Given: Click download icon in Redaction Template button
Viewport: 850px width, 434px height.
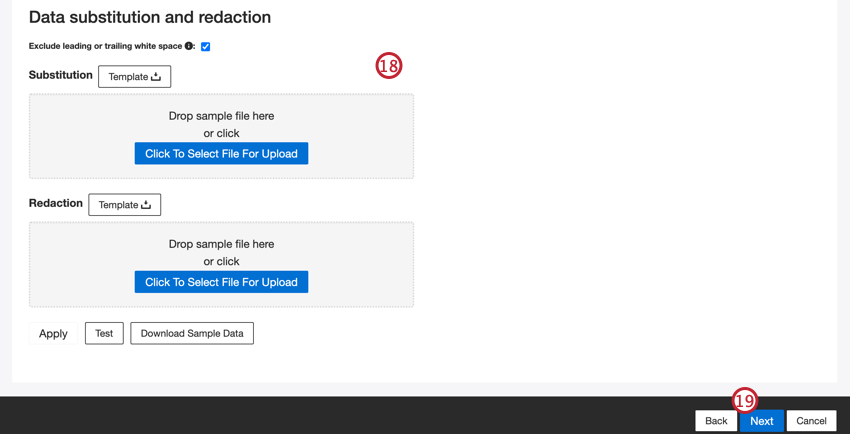Looking at the screenshot, I should click(x=146, y=205).
